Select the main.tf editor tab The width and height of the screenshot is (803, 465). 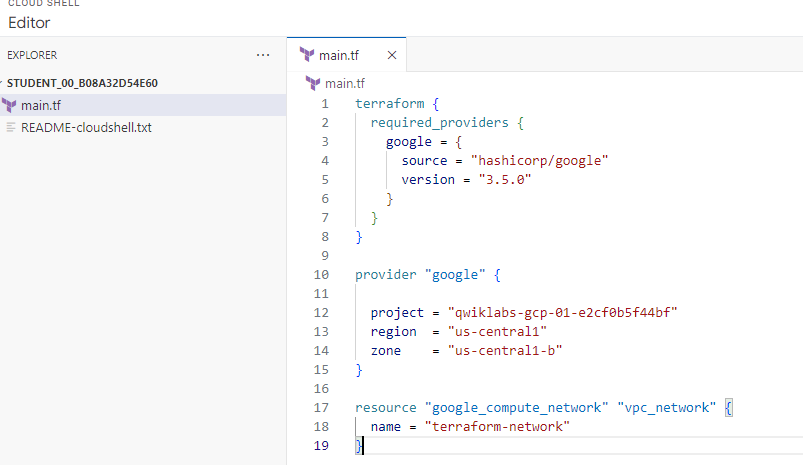[x=346, y=55]
